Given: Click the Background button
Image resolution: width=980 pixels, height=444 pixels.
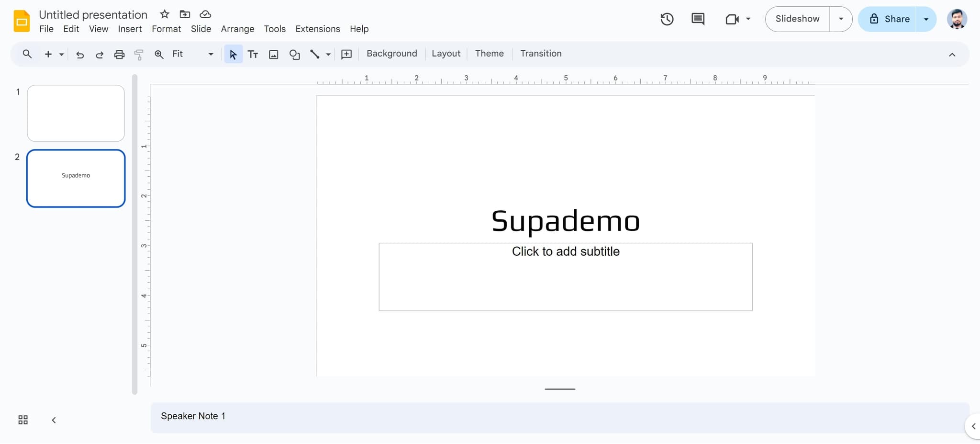Looking at the screenshot, I should [391, 54].
